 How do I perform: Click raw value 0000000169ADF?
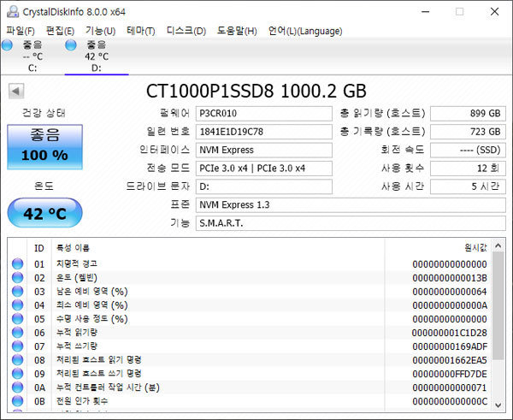450,346
